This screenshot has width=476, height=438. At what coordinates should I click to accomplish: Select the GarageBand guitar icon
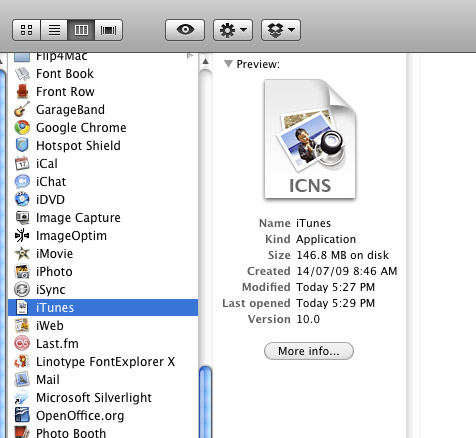click(22, 110)
